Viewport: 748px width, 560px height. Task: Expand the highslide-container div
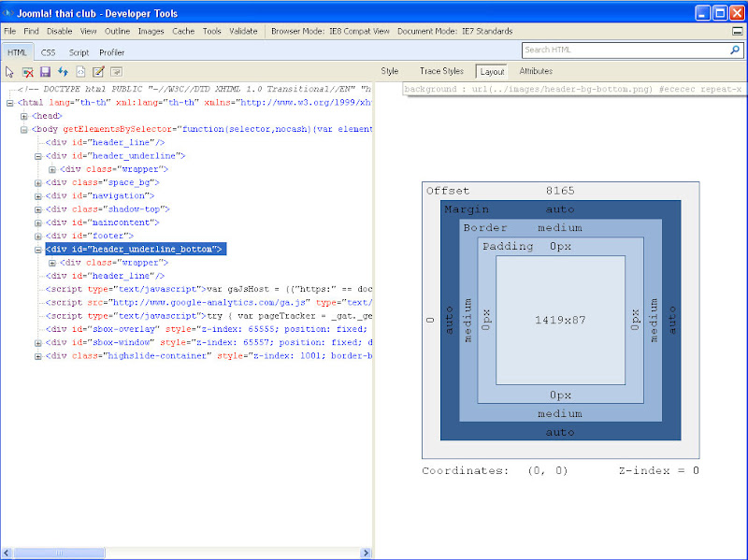[38, 356]
